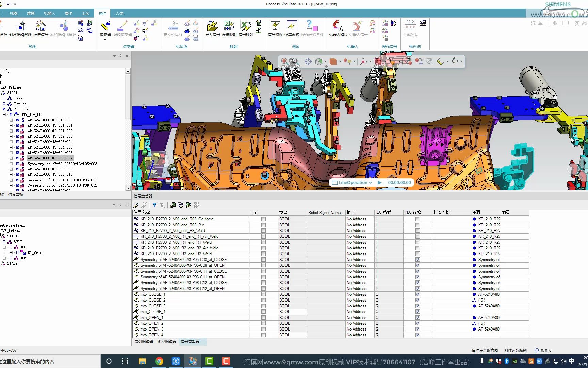This screenshot has width=588, height=368.
Task: Untick PLC 连接 checkbox for mtp_OPEN_4
Action: [418, 335]
